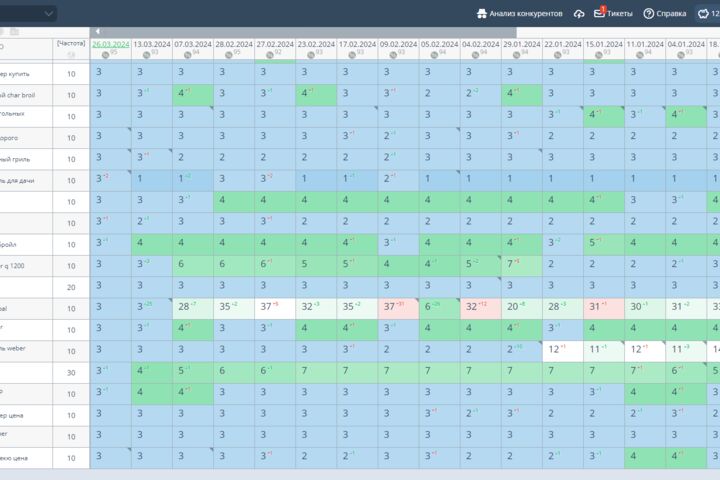The image size is (720, 480).
Task: Click the left arrow at the scrollbar start
Action: pyautogui.click(x=97, y=32)
